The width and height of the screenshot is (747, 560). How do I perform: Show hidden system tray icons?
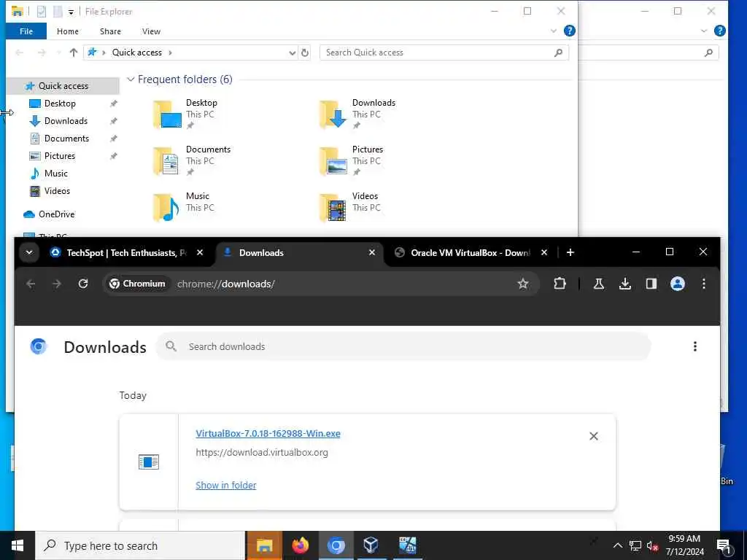point(617,545)
